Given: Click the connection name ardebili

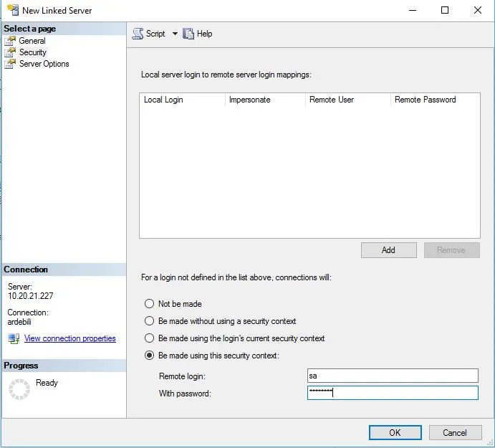Looking at the screenshot, I should [x=19, y=322].
